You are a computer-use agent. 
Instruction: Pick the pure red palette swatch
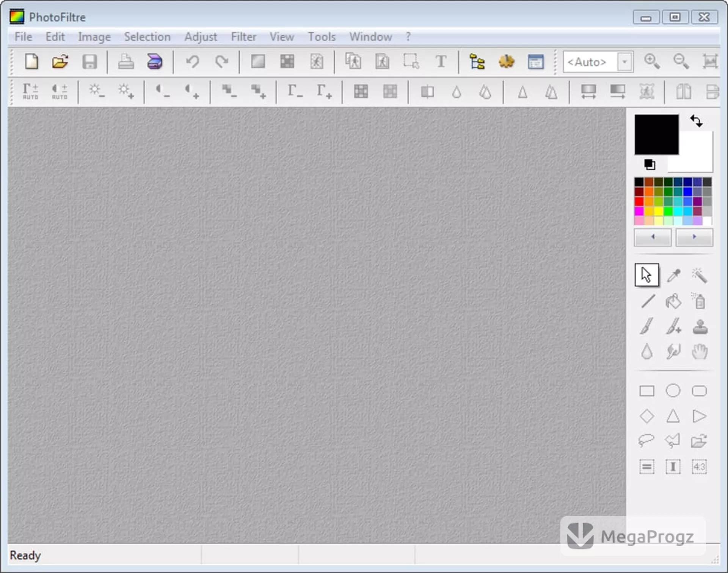pos(639,201)
